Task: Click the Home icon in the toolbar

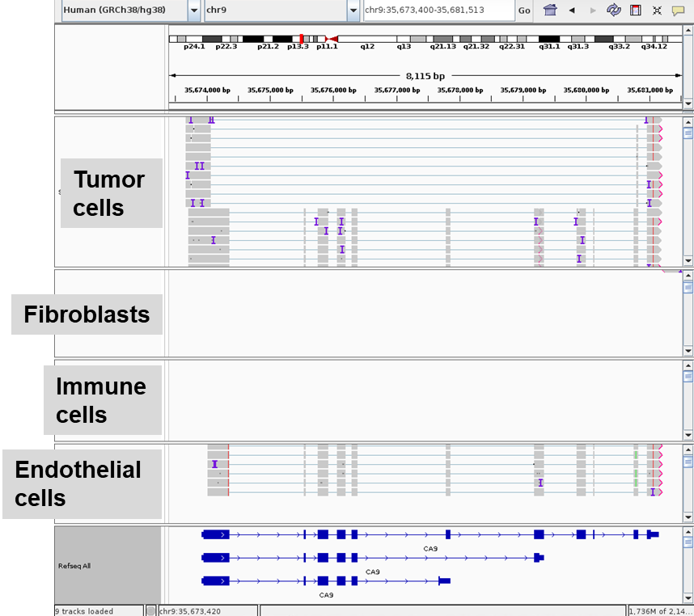Action: 551,11
